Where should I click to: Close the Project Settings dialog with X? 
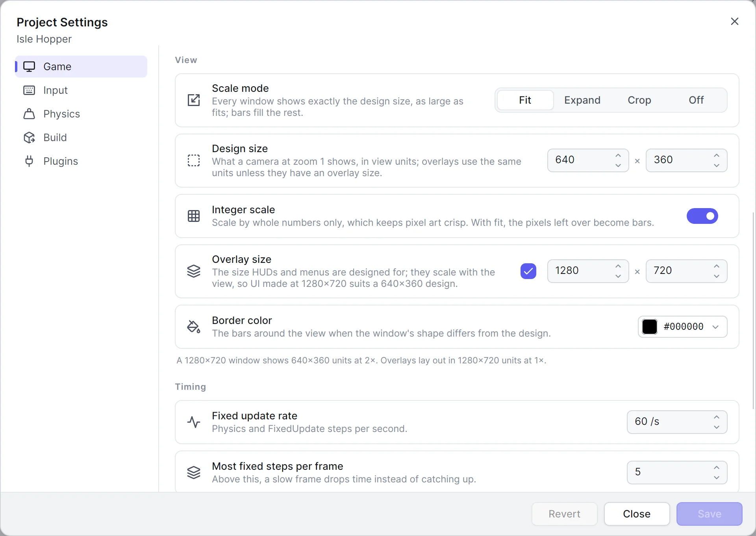tap(735, 21)
